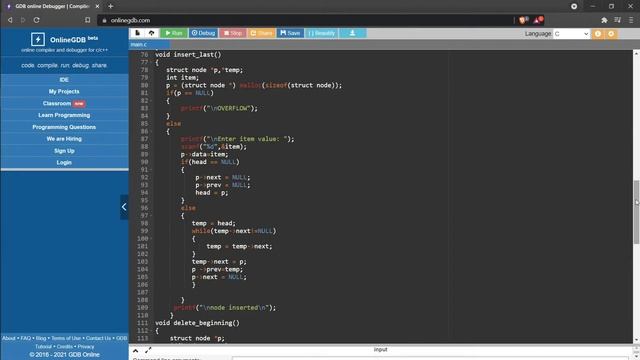Open My Projects
The width and height of the screenshot is (640, 360).
pyautogui.click(x=64, y=91)
